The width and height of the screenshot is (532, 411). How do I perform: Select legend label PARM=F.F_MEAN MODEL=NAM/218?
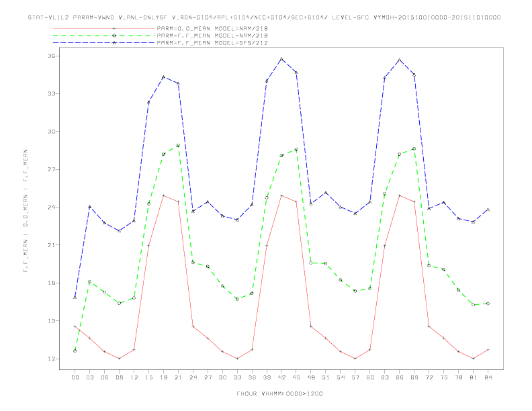coord(212,36)
